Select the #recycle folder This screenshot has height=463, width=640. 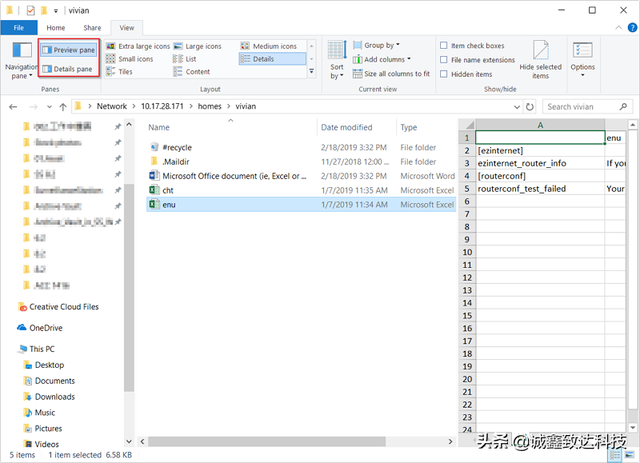301,147
